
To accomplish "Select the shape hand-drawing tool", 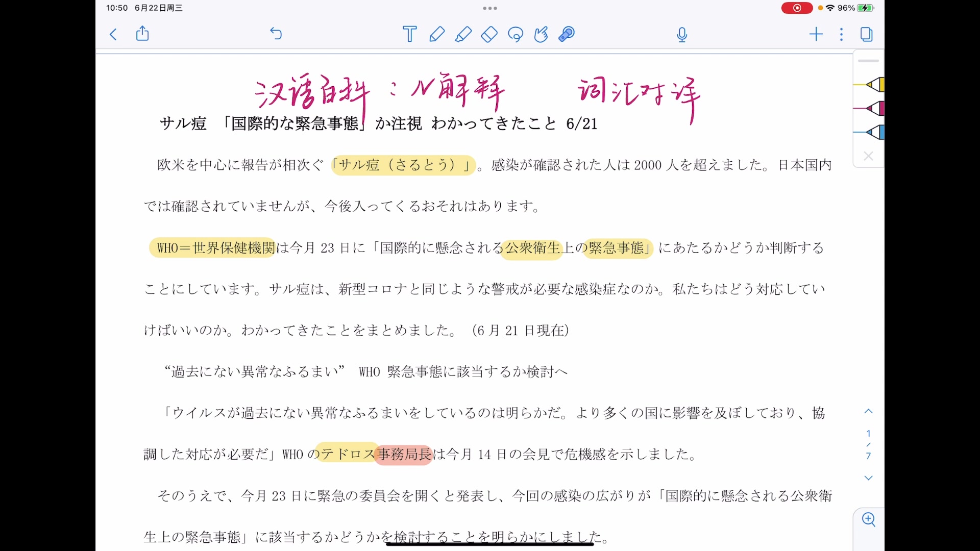I will tap(541, 34).
